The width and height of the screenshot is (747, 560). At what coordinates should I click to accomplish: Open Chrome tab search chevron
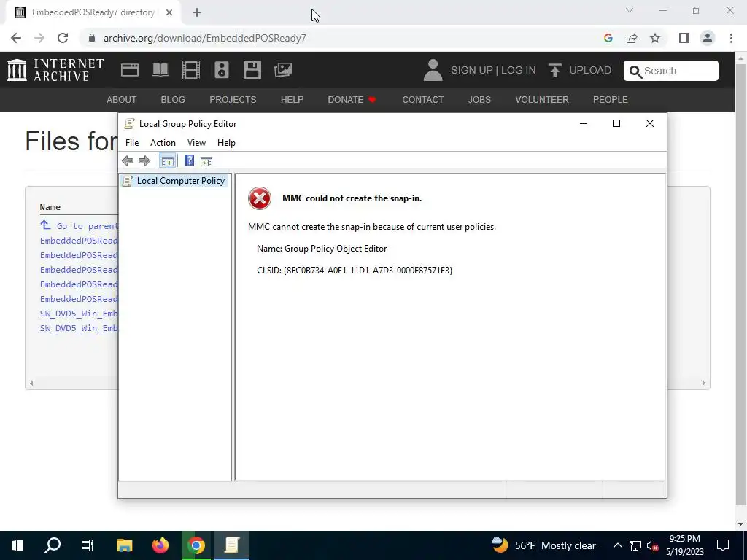point(630,10)
